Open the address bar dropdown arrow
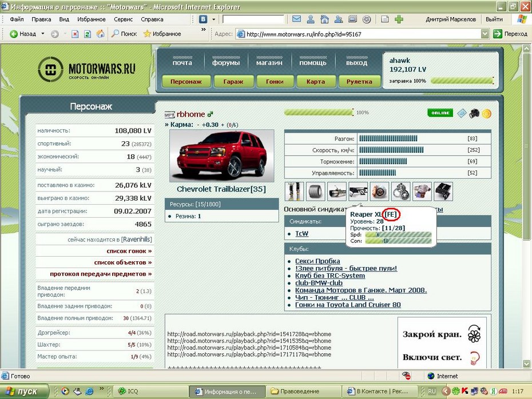 (485, 34)
